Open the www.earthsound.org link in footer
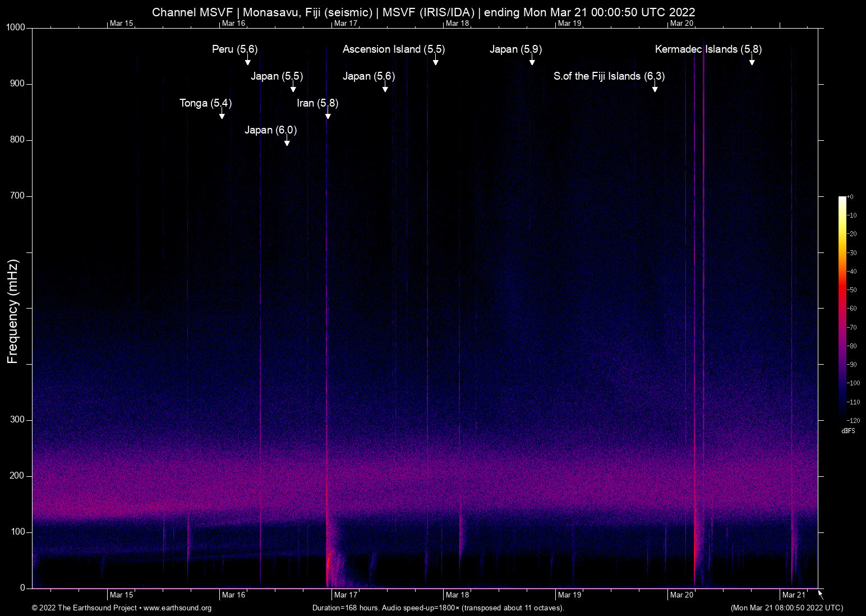This screenshot has width=866, height=616. [x=177, y=608]
